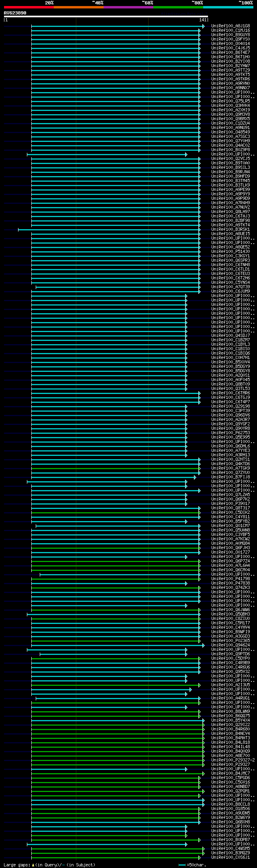
Task: Open the UniRef100_B2YI08 hit
Action: click(230, 62)
